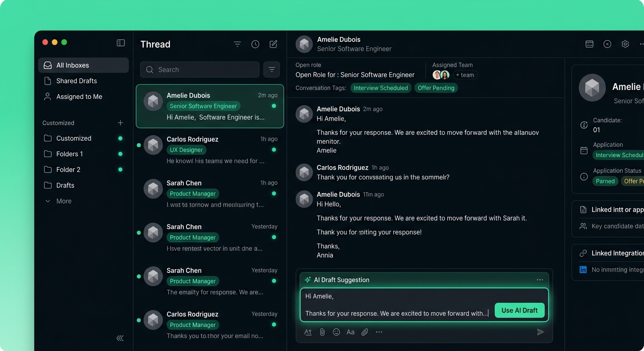
Task: Add a member using the + team button
Action: point(465,75)
